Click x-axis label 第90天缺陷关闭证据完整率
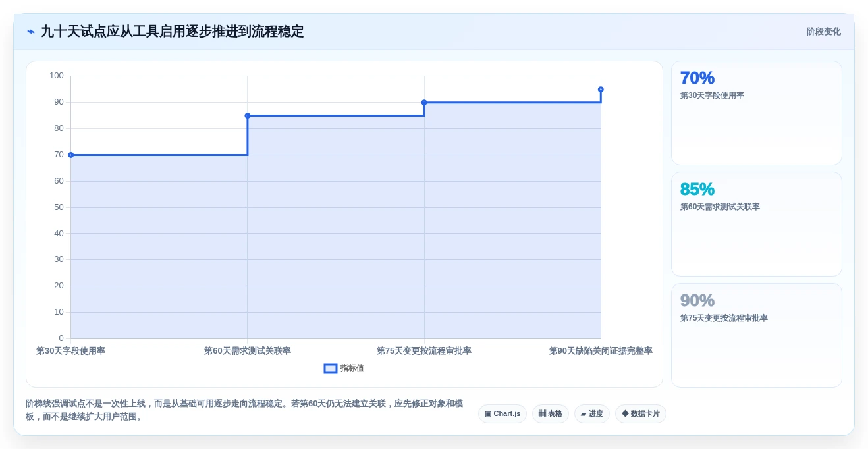 601,351
